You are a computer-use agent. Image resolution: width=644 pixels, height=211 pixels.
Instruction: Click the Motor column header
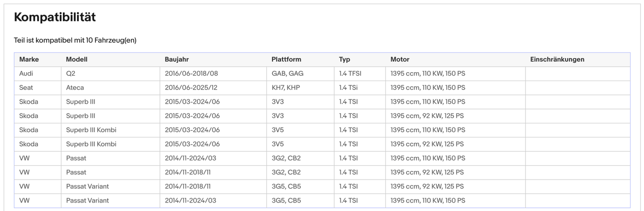[x=400, y=59]
